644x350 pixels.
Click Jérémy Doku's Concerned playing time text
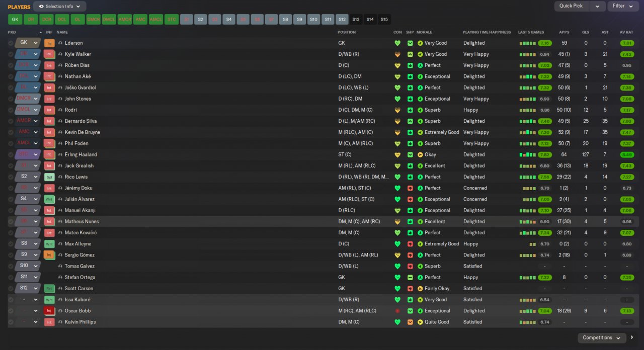pos(475,188)
